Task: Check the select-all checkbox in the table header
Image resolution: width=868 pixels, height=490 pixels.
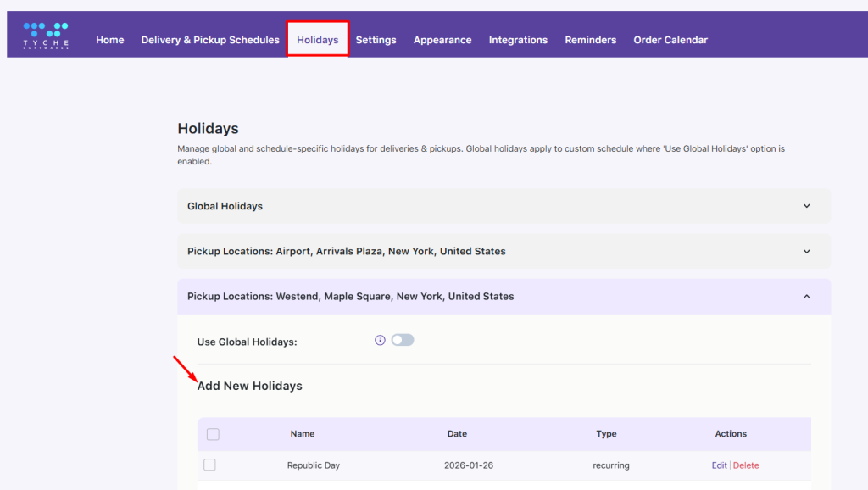Action: (x=212, y=433)
